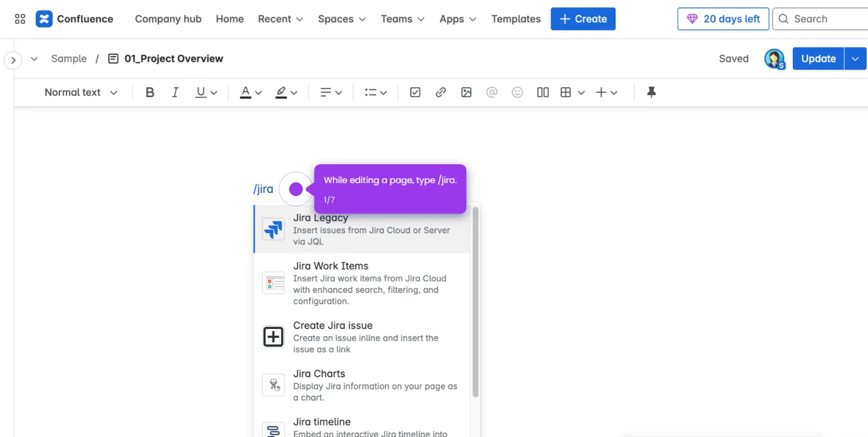Open the Normal text style dropdown
This screenshot has height=437, width=868.
tap(81, 92)
